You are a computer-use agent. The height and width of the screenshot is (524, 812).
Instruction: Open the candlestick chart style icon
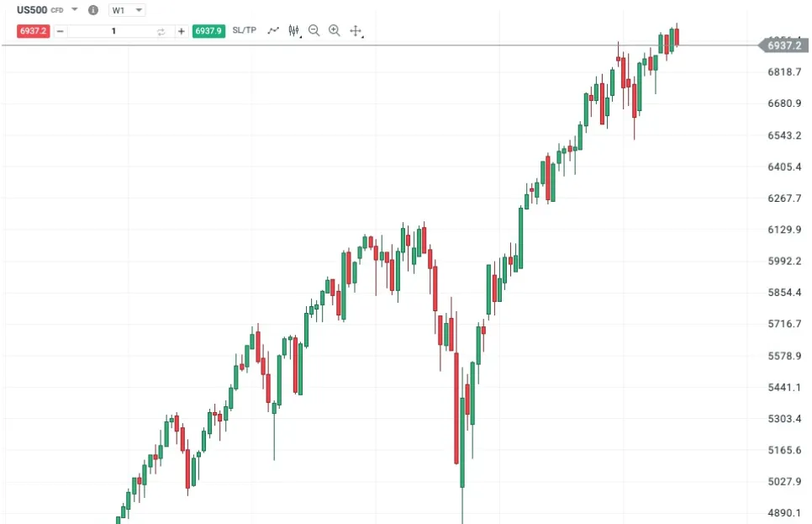(x=293, y=30)
